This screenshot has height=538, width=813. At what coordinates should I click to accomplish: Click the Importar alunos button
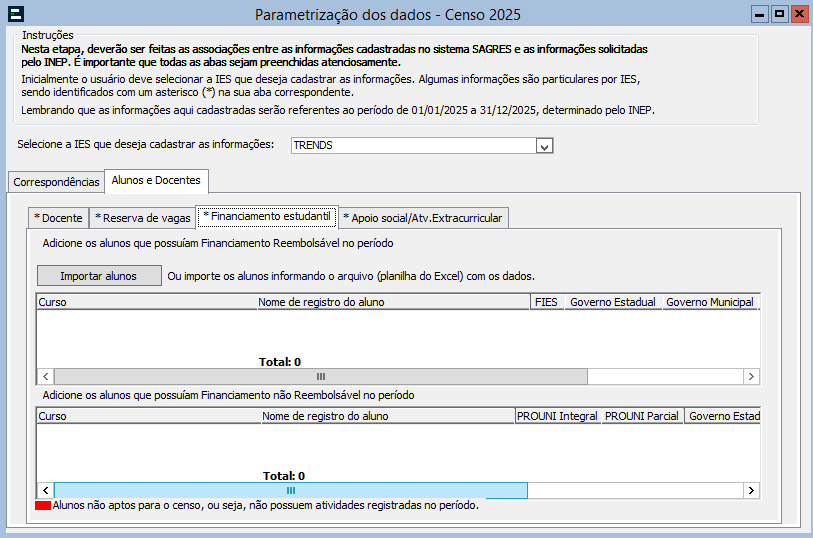tap(99, 276)
